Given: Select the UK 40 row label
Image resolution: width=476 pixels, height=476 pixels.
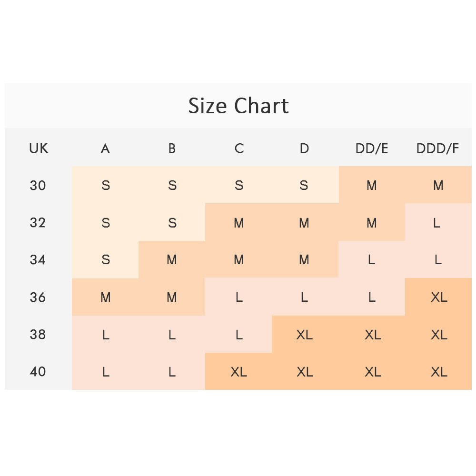Looking at the screenshot, I should pyautogui.click(x=38, y=371).
